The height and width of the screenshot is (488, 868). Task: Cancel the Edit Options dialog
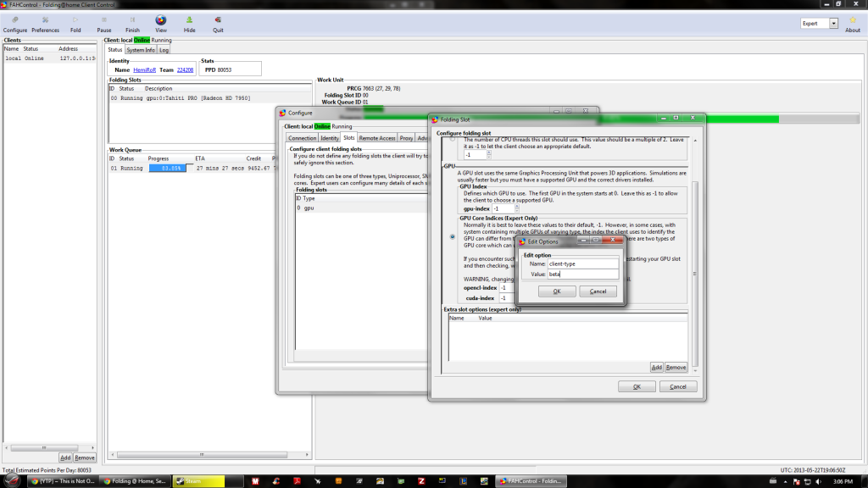click(598, 291)
